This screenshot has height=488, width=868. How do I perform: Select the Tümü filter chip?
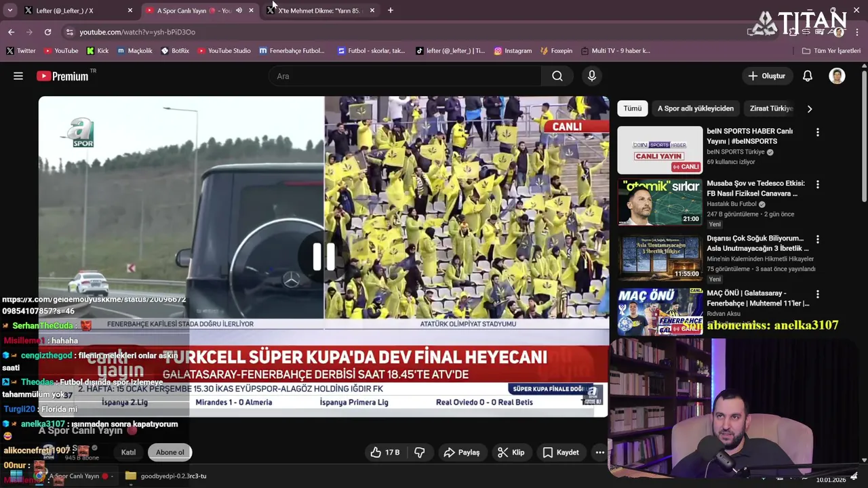coord(632,108)
